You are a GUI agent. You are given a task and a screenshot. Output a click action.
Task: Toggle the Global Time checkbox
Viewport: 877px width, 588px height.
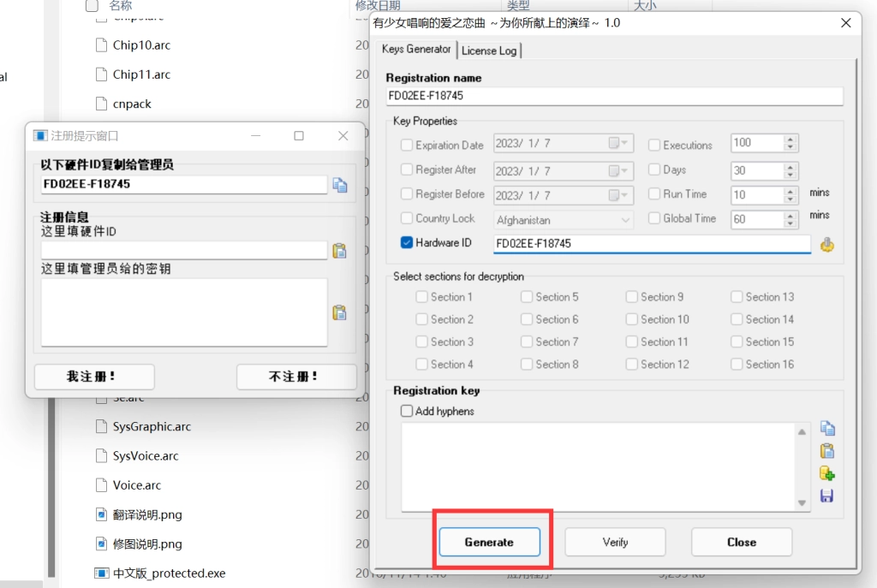point(653,218)
